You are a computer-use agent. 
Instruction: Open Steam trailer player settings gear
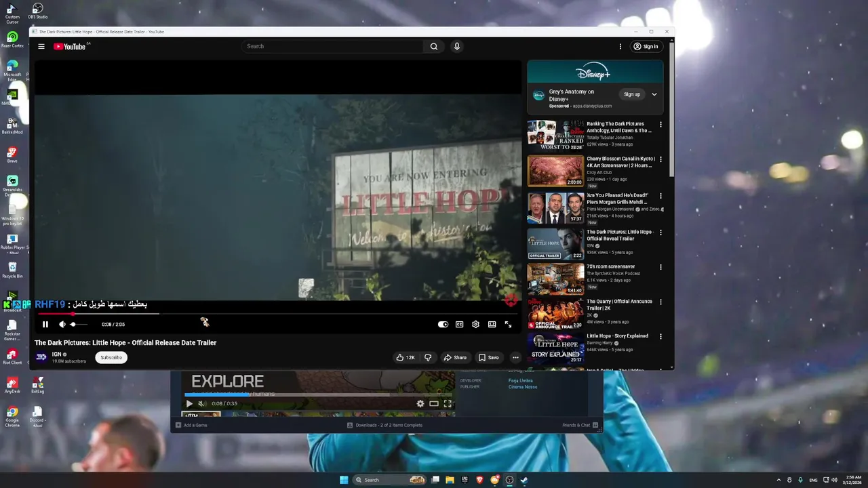tap(420, 403)
